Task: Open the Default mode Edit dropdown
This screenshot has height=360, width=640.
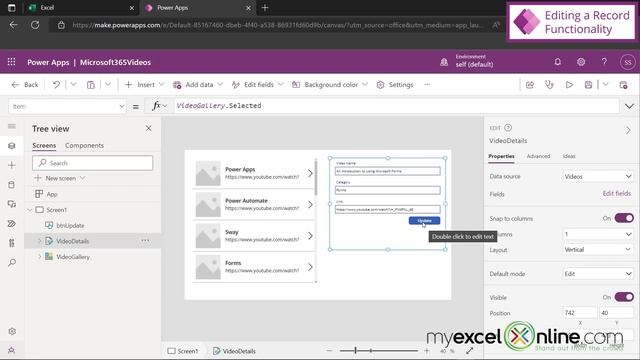Action: pyautogui.click(x=598, y=273)
